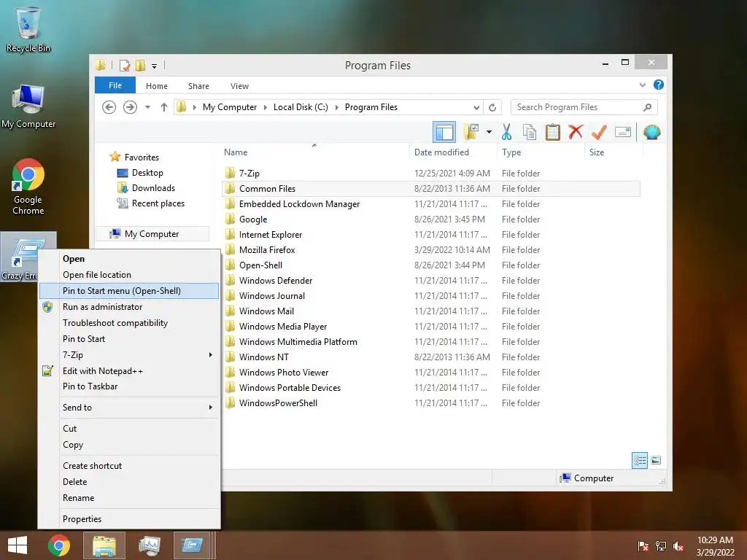This screenshot has width=747, height=560.
Task: Select My Computer in navigation pane
Action: [x=152, y=234]
